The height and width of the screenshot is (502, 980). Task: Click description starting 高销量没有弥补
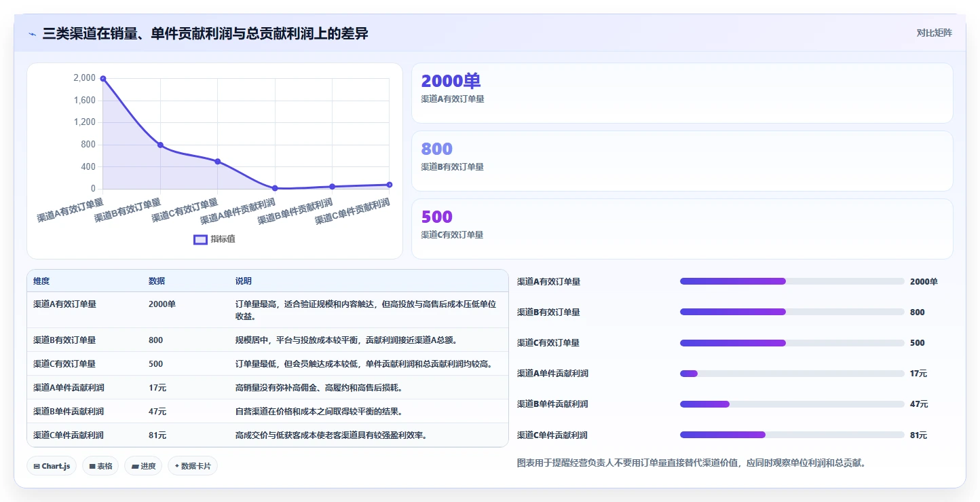(321, 388)
